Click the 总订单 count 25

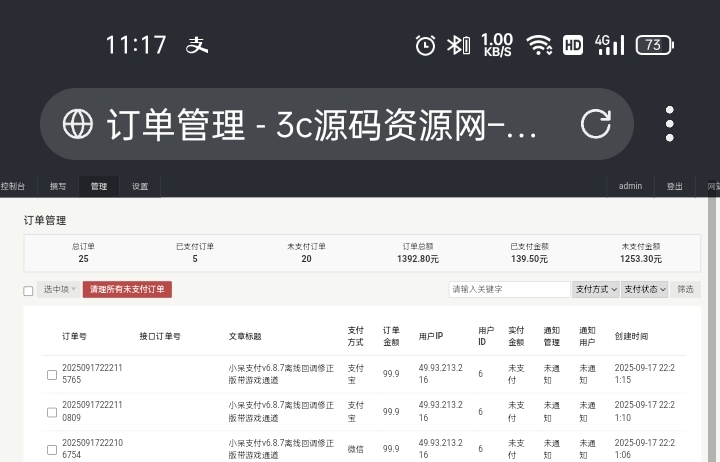tap(83, 259)
